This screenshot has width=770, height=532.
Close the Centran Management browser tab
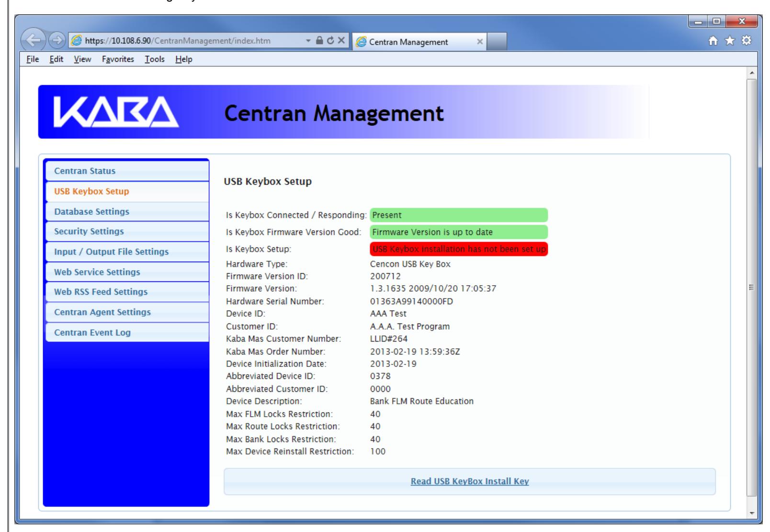pyautogui.click(x=480, y=42)
